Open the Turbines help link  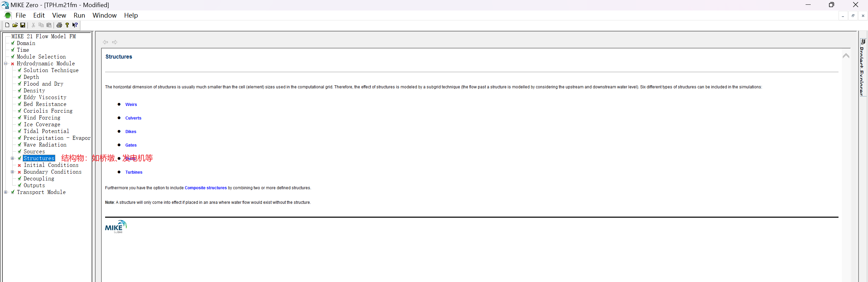134,172
